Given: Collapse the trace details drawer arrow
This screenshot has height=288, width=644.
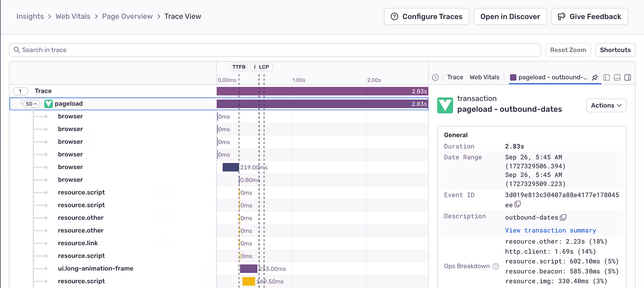Looking at the screenshot, I should click(x=435, y=77).
